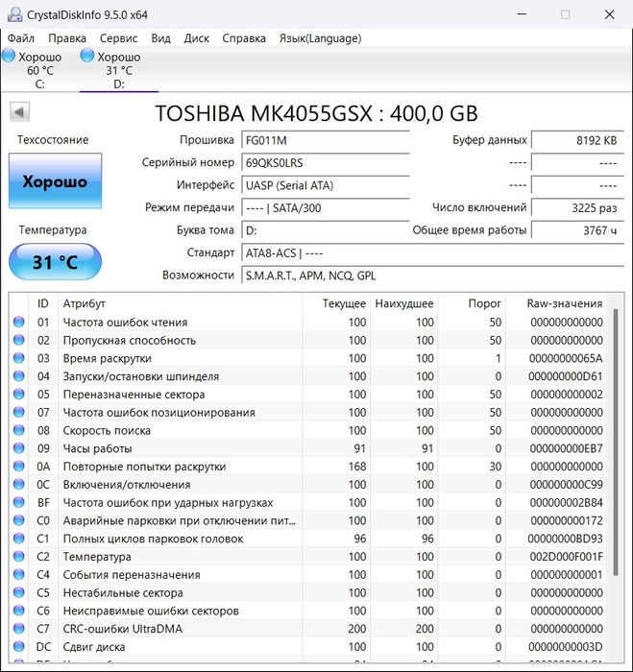Click the Стандарт field ATA8-ACS
The image size is (633, 672).
(432, 253)
